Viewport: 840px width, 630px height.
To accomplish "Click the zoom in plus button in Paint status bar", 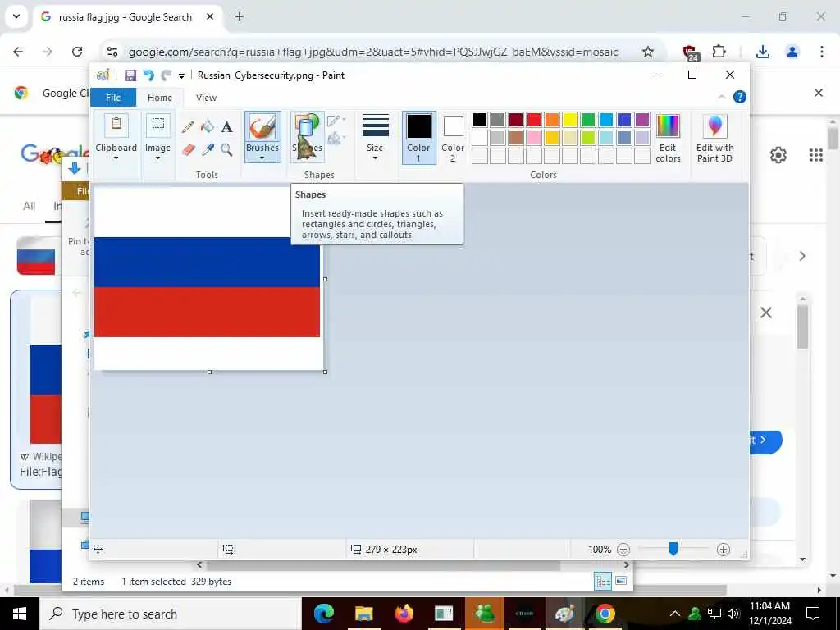I will 724,550.
